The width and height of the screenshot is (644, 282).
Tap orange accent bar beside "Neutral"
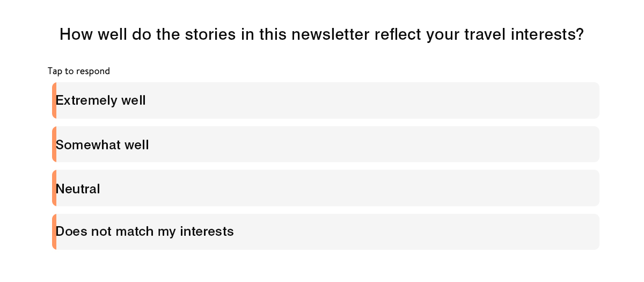pyautogui.click(x=54, y=189)
